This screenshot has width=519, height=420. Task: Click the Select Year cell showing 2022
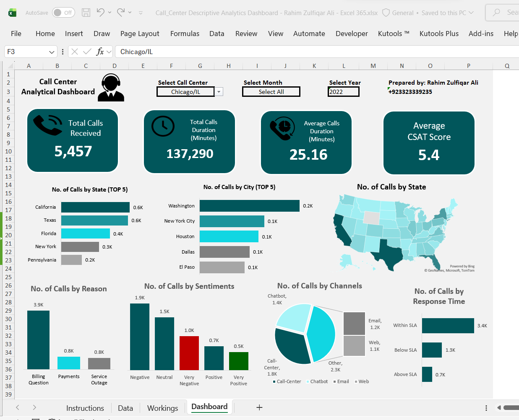tap(343, 92)
